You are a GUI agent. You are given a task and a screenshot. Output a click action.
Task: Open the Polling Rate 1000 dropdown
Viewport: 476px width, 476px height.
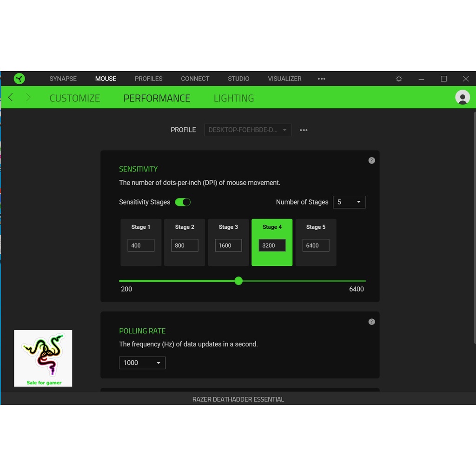click(142, 363)
